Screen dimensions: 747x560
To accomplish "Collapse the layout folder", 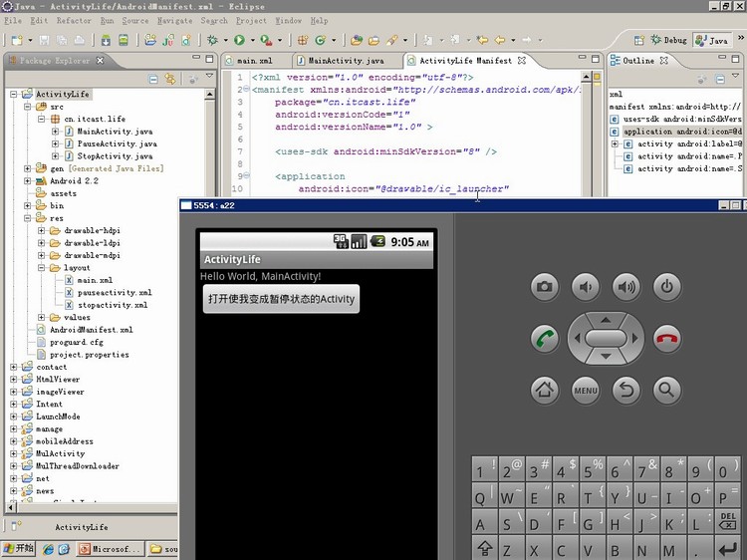I will pos(42,268).
